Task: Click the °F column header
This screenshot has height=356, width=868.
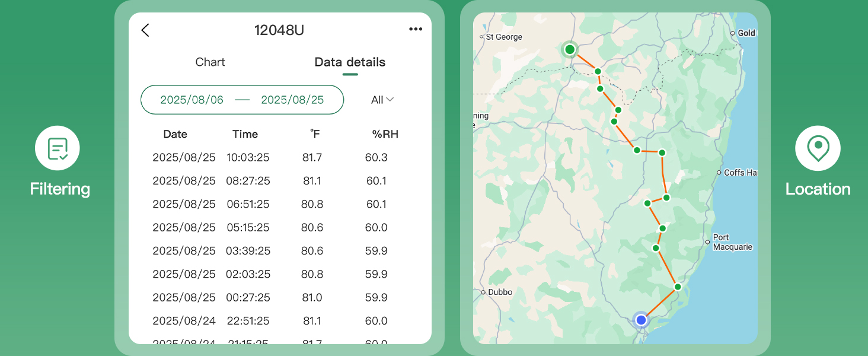Action: coord(314,134)
